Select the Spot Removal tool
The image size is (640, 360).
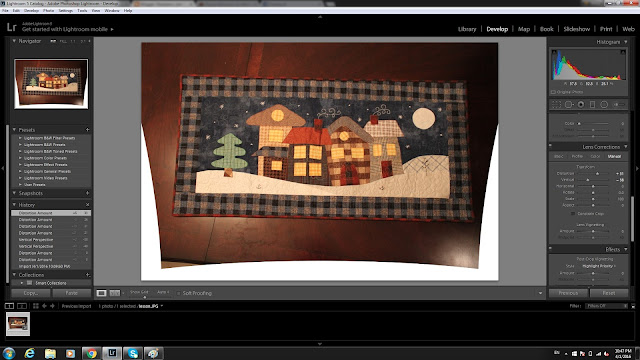point(569,104)
